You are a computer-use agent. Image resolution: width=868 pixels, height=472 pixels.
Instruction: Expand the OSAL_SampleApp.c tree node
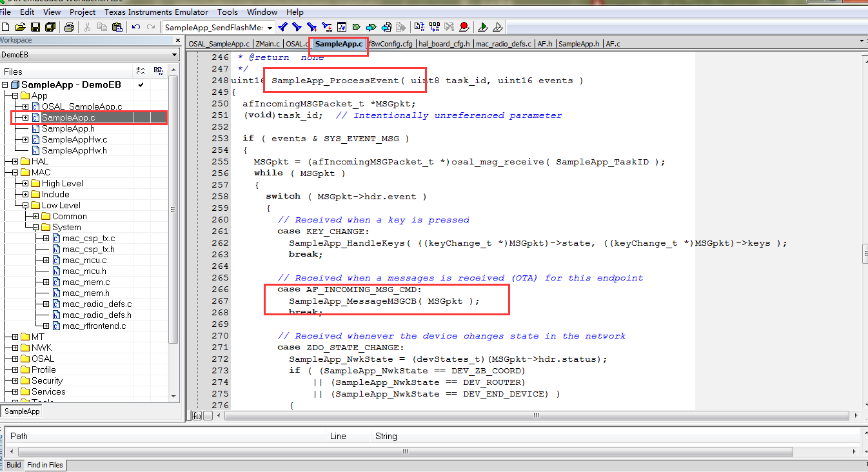(25, 106)
